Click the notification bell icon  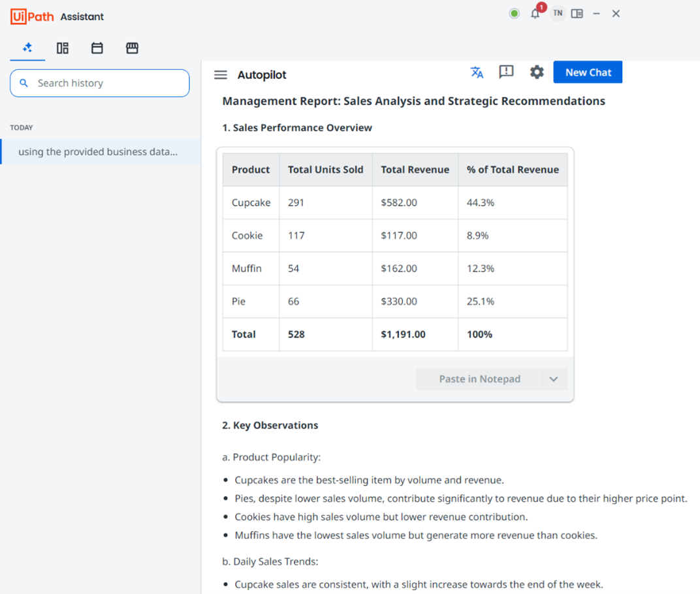[535, 14]
